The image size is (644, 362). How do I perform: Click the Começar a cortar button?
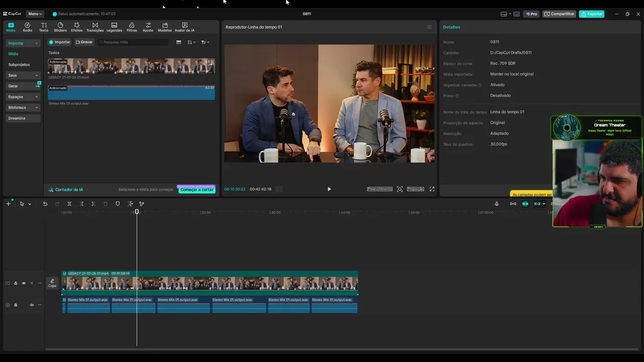(x=197, y=190)
